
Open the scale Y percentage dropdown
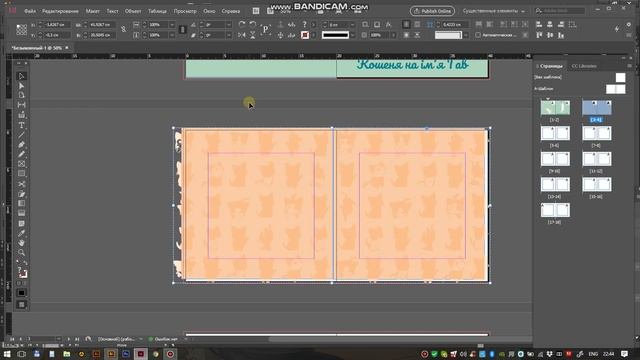(x=172, y=36)
